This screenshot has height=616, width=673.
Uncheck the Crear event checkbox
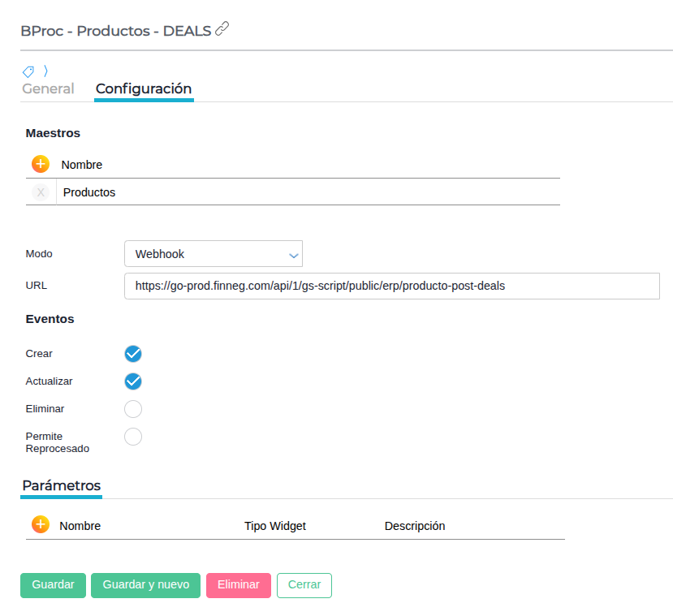click(x=133, y=354)
